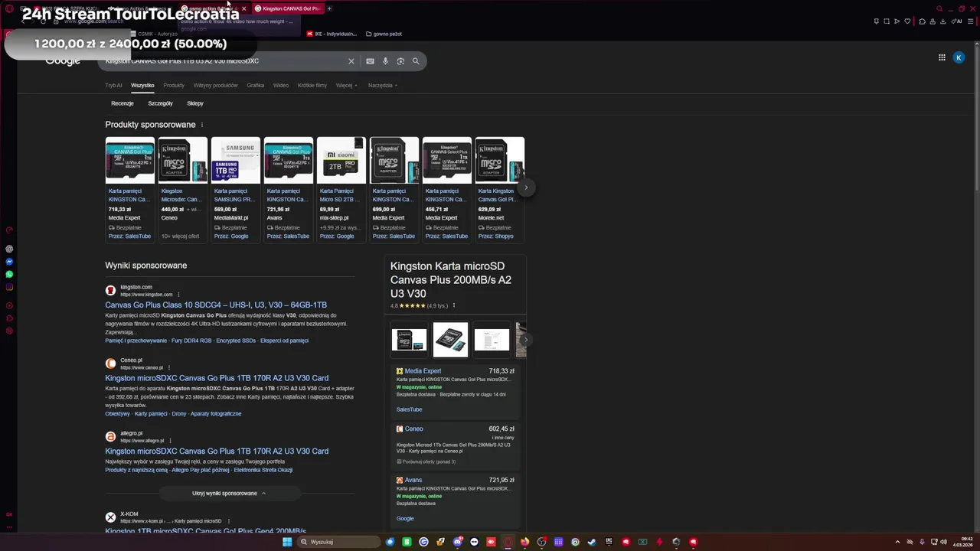This screenshot has width=980, height=551.
Task: Open Encrypted SSDs sitelink
Action: pos(236,341)
